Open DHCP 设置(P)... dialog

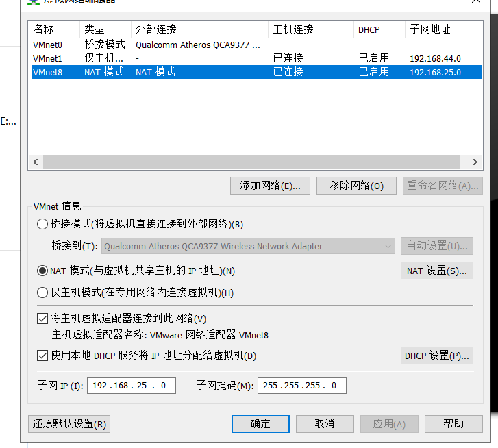(437, 356)
